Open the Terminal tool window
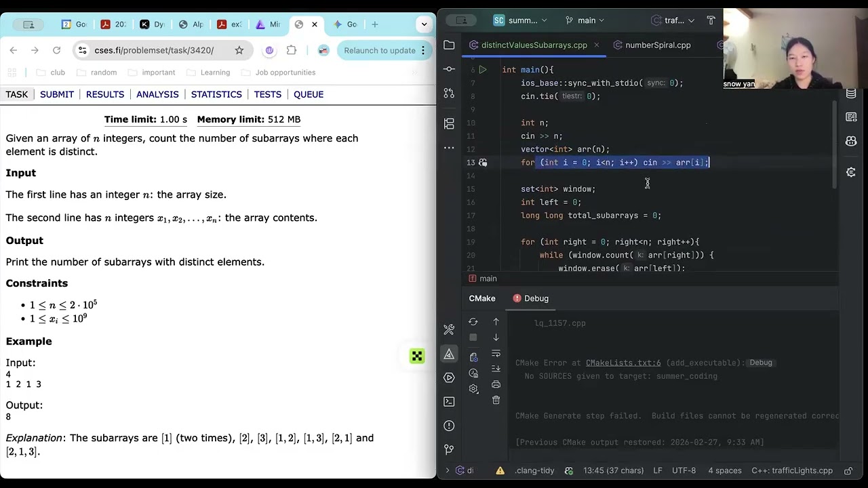 (449, 401)
